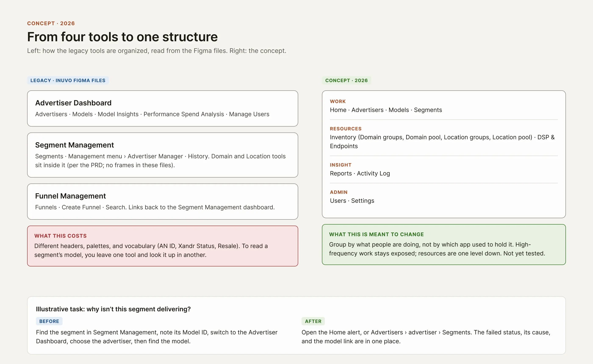Select the subtitle beginning 'Left: how the legacy tools'
593x364 pixels.
tap(157, 51)
